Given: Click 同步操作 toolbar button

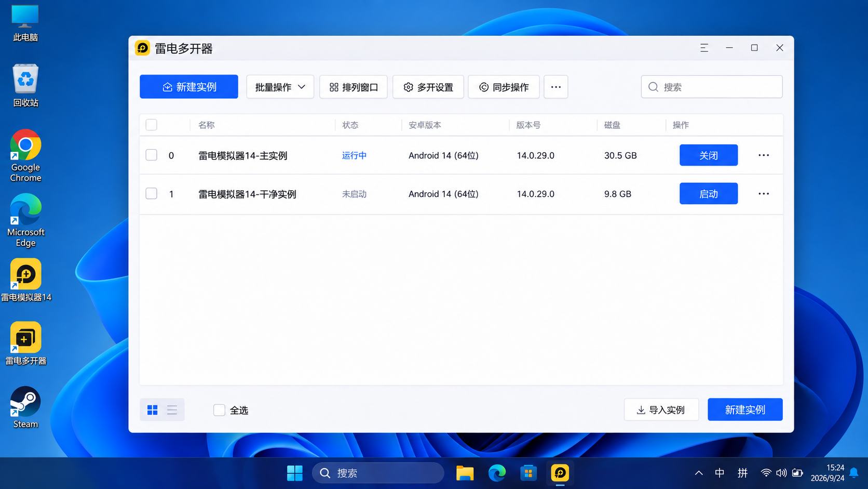Looking at the screenshot, I should pyautogui.click(x=504, y=87).
